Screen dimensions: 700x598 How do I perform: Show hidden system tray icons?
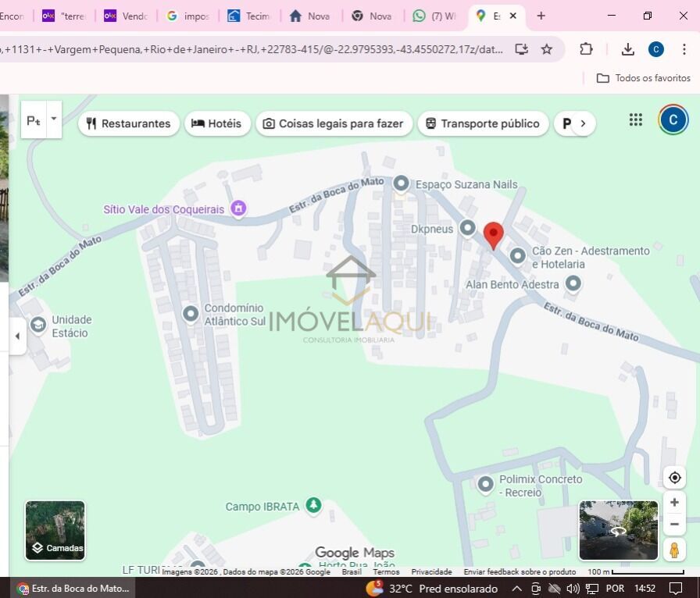516,589
